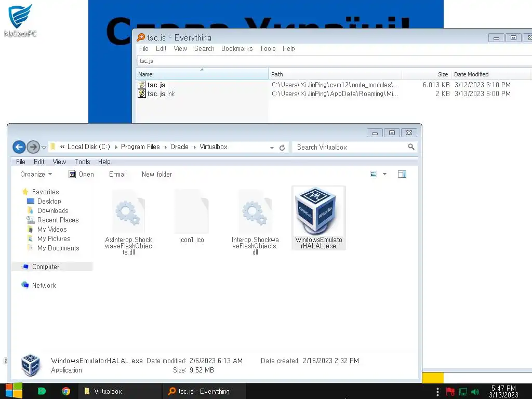Open Tools menu in Virtualbox explorer
This screenshot has height=399, width=532.
(x=82, y=162)
